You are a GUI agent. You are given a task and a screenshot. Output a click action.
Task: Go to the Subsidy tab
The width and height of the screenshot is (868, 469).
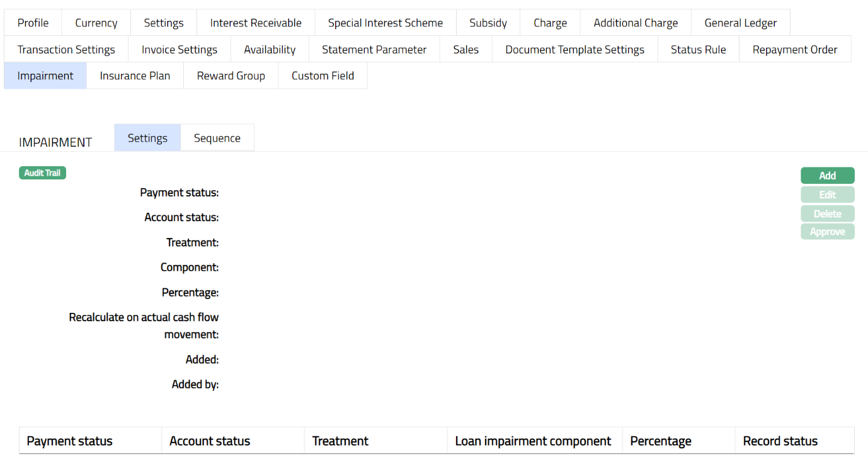tap(488, 23)
